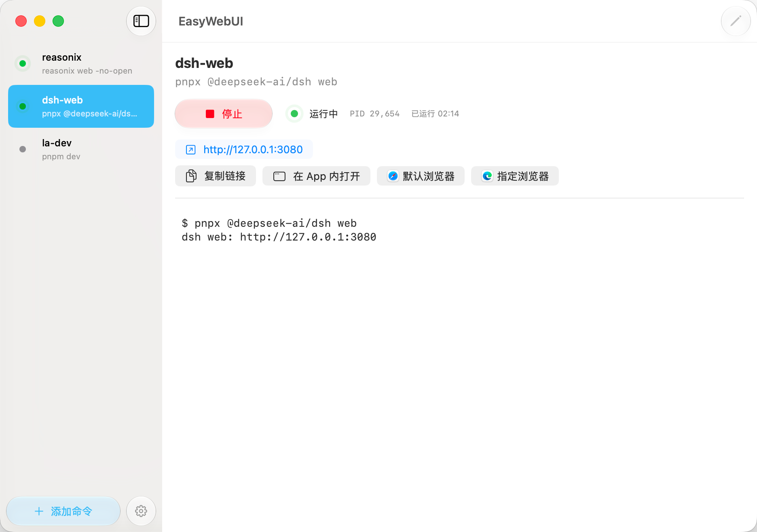Click the plus icon in 添加命令
This screenshot has width=757, height=532.
coord(39,511)
